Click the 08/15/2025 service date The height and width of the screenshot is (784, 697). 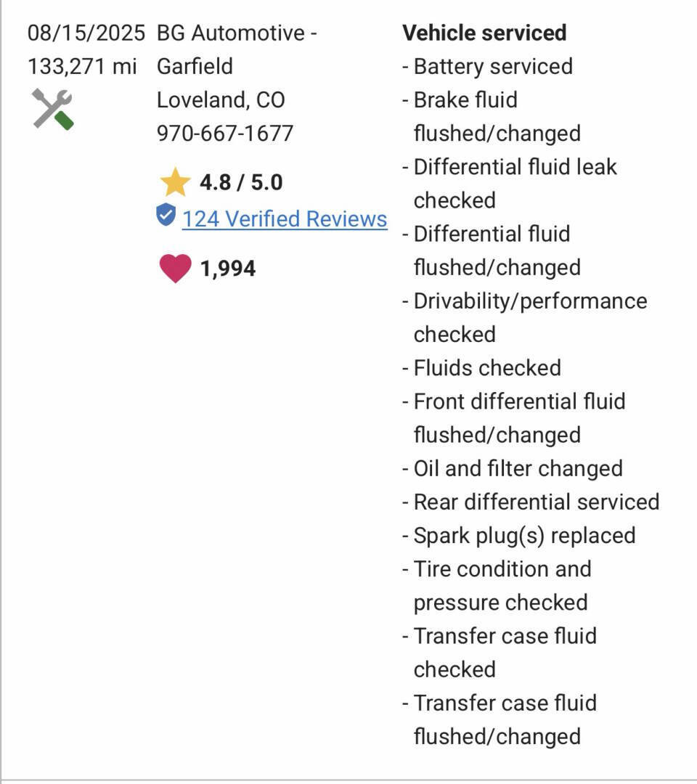pos(86,33)
